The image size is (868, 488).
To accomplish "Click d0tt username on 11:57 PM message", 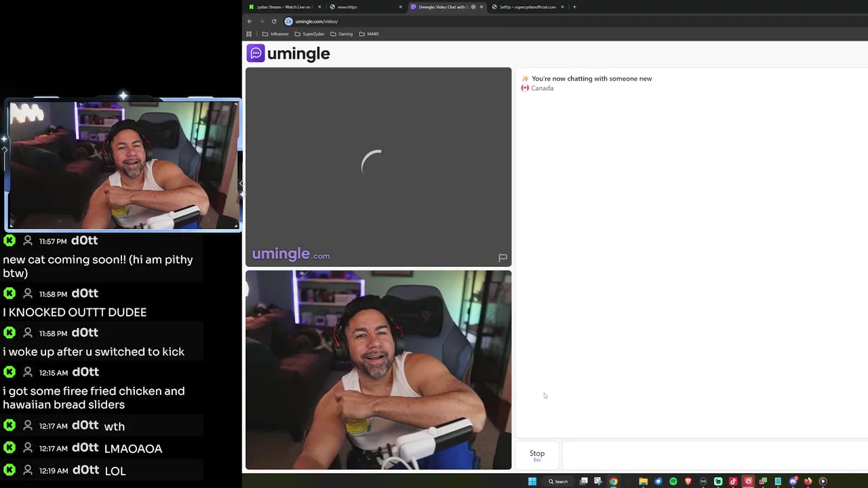I will (x=85, y=241).
